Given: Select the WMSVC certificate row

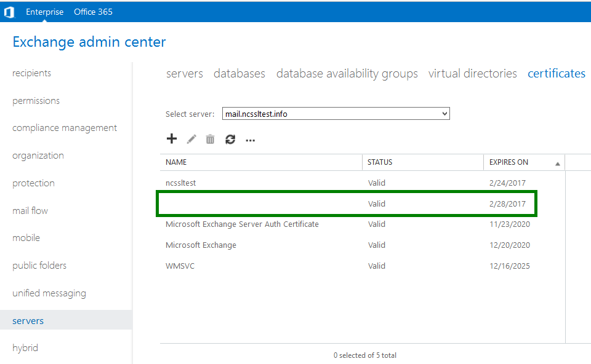Looking at the screenshot, I should (363, 266).
